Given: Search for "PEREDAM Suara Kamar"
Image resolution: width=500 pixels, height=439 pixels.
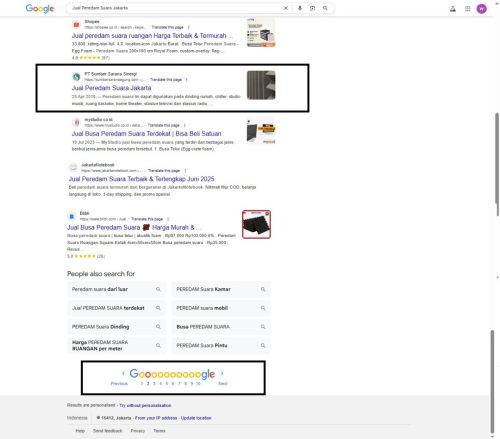Looking at the screenshot, I should 221,289.
